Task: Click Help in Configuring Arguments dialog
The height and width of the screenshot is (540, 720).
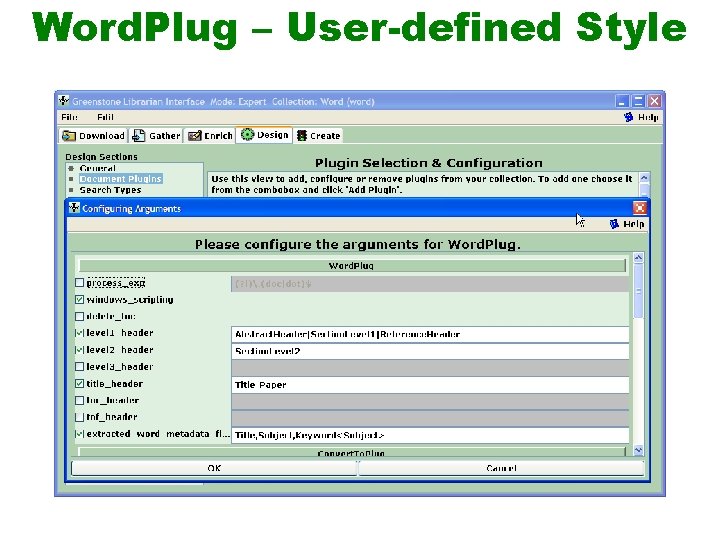Action: point(627,224)
